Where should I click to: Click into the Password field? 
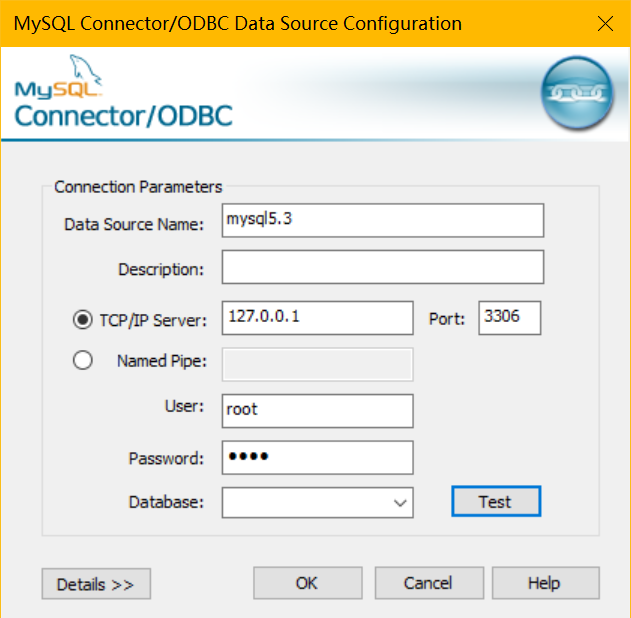(x=317, y=457)
